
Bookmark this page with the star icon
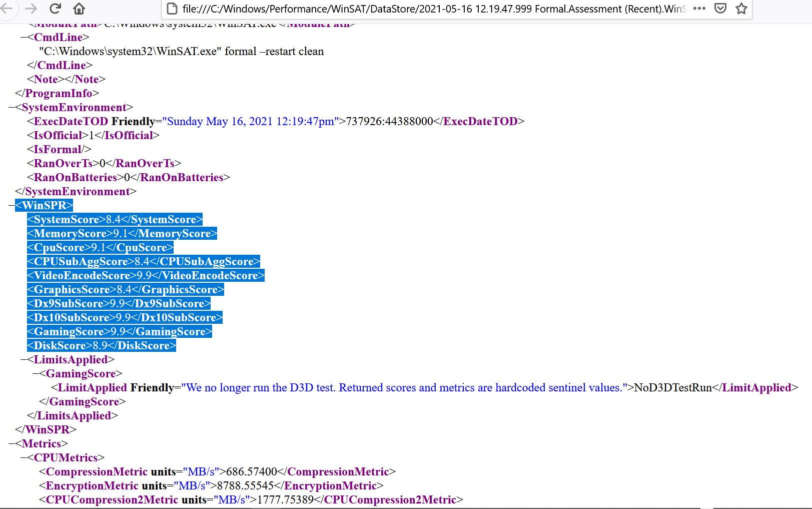point(741,9)
